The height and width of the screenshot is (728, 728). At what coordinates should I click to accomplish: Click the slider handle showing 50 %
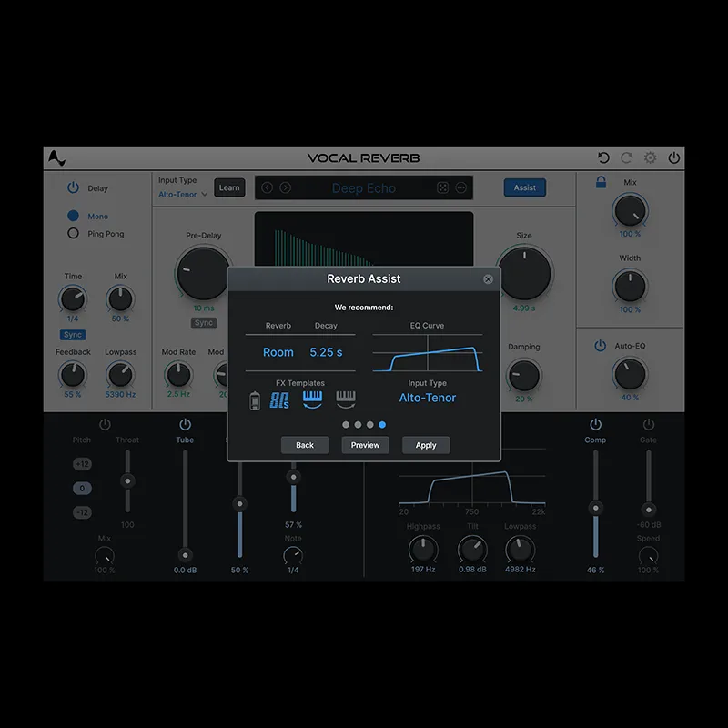pos(239,503)
